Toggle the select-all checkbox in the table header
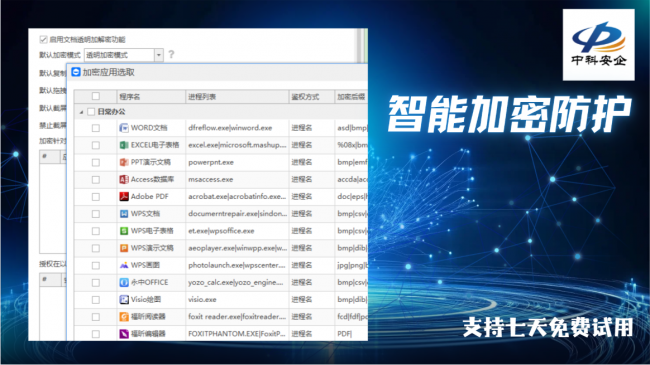Screen dimensions: 650x365 [x=96, y=96]
